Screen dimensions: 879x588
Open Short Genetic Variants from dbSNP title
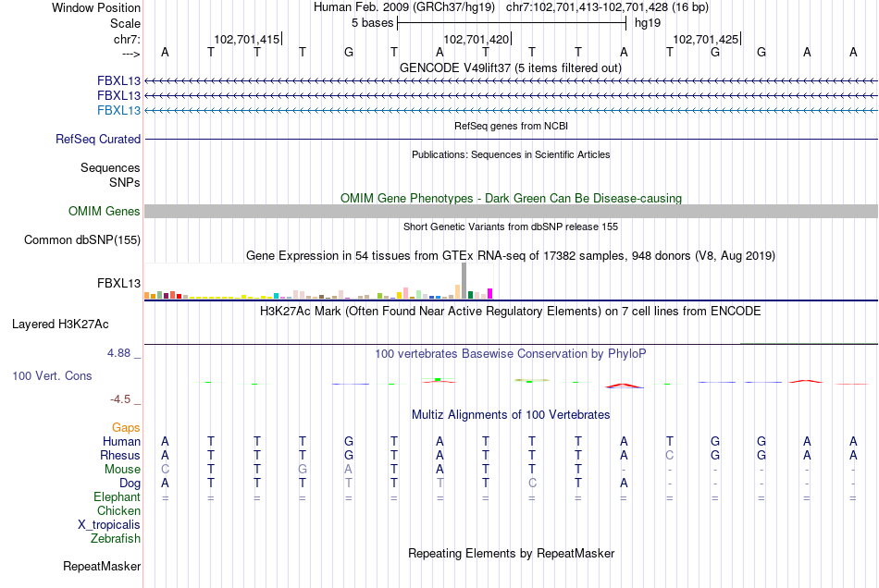511,227
